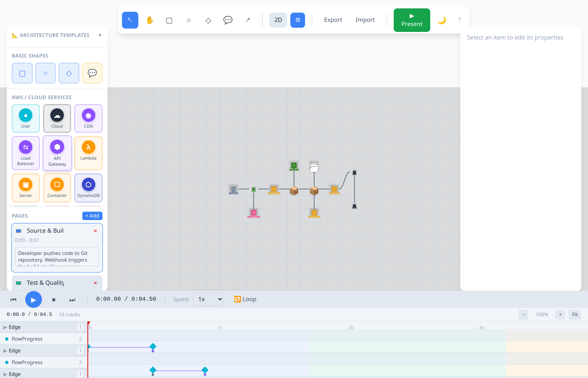Image resolution: width=588 pixels, height=378 pixels.
Task: Switch to dark mode with moon icon
Action: [x=441, y=20]
